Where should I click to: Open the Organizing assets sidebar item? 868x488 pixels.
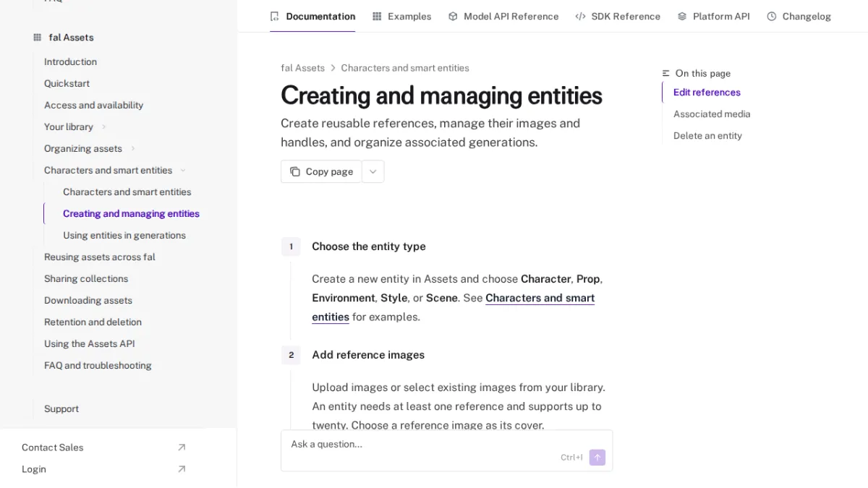(83, 149)
